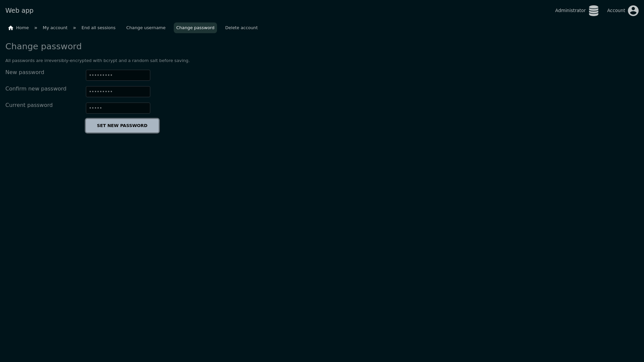Click the Change password page heading
Screen dimensions: 644x362
[43, 47]
